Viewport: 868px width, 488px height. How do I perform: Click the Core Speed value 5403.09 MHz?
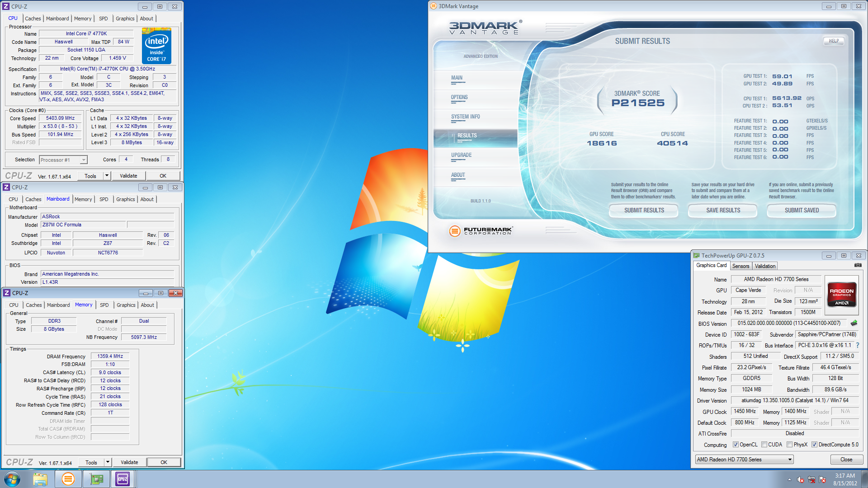[x=60, y=118]
